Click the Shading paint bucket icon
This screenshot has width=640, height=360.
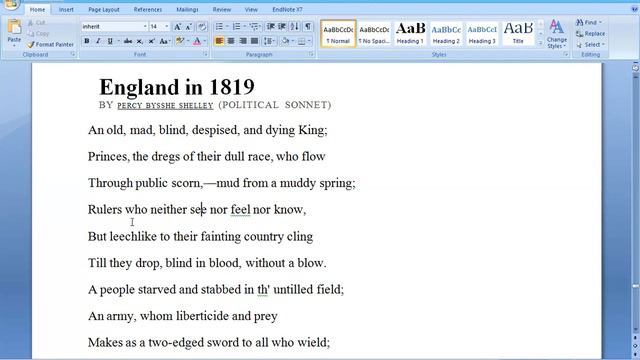(285, 41)
